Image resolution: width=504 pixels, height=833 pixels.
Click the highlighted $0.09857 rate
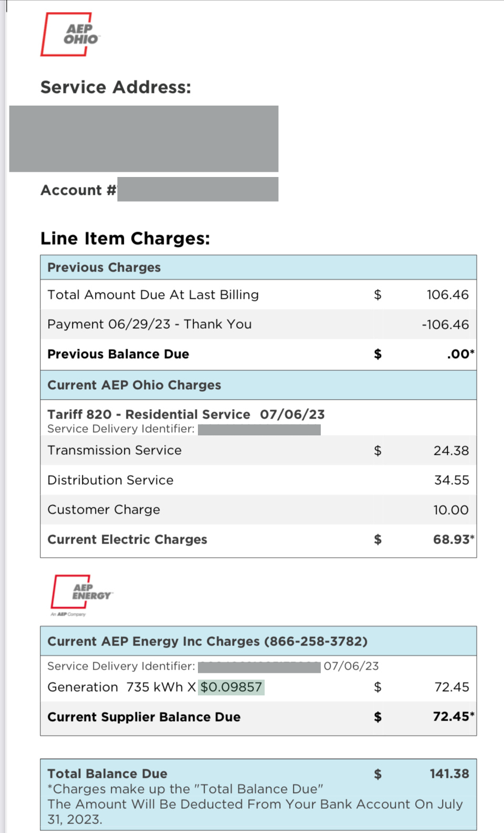(x=231, y=687)
